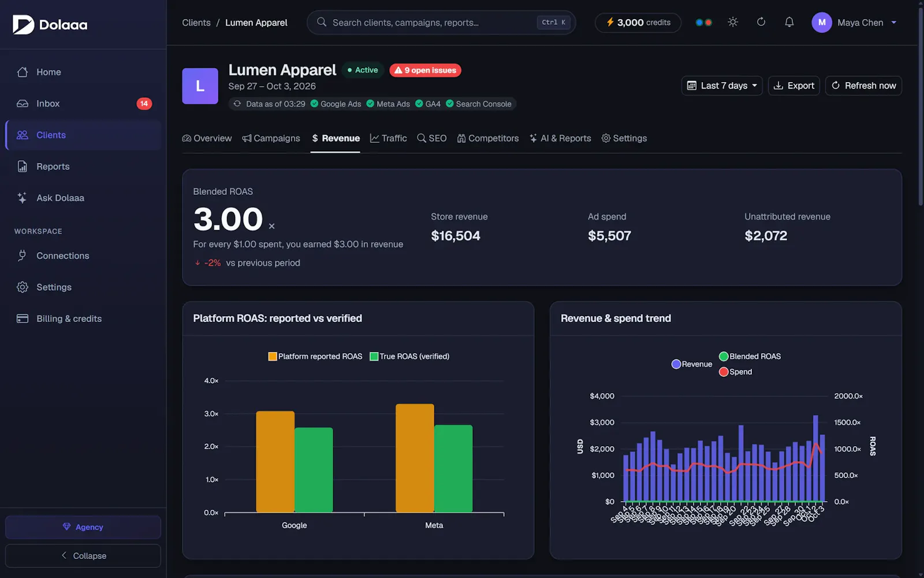Click the 9 open issues badge
This screenshot has height=578, width=924.
click(x=425, y=71)
